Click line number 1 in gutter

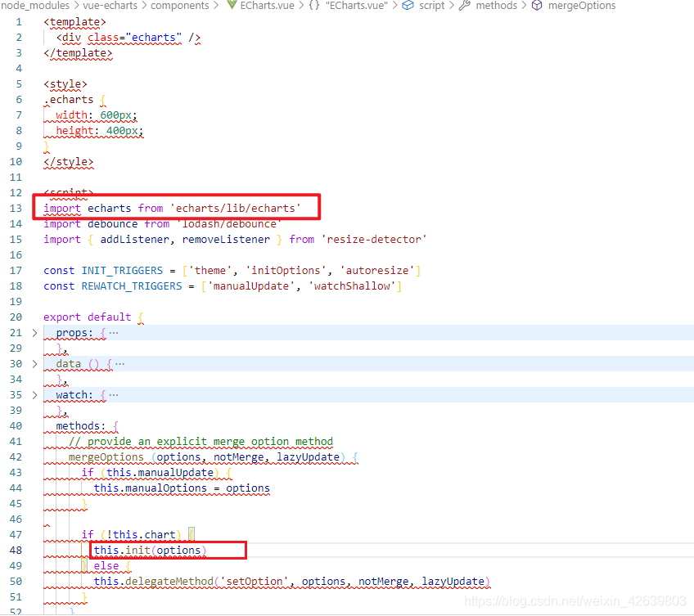click(19, 22)
